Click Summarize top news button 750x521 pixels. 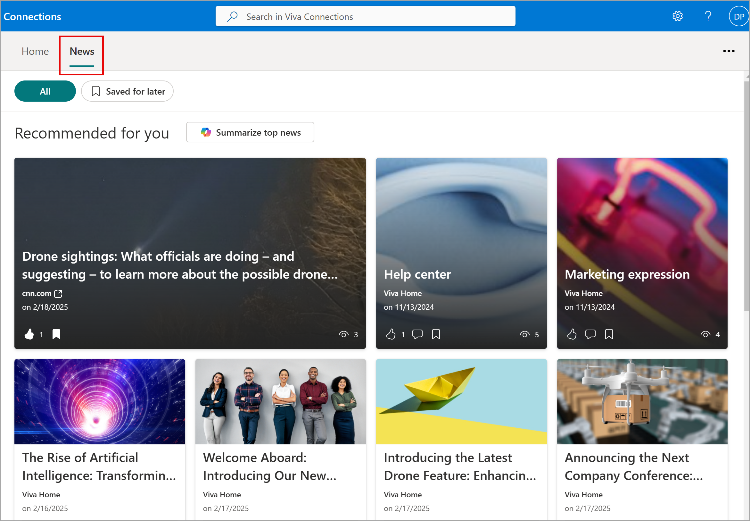(250, 133)
